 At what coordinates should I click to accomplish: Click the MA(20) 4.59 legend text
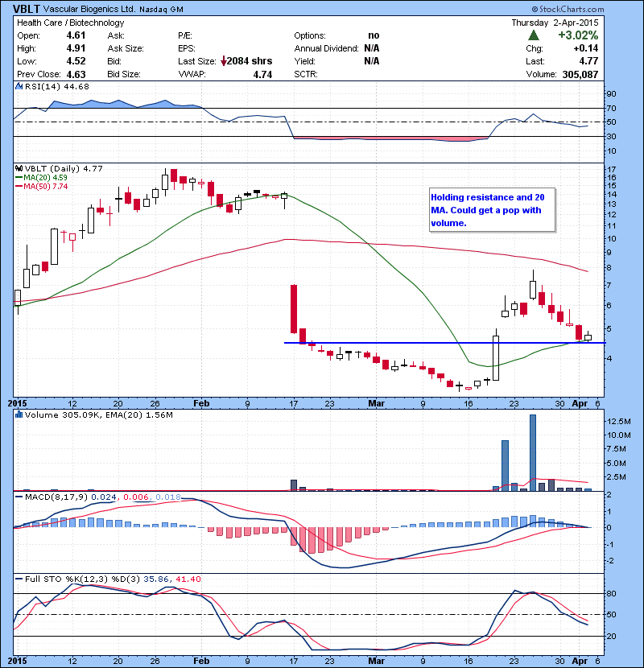point(45,178)
